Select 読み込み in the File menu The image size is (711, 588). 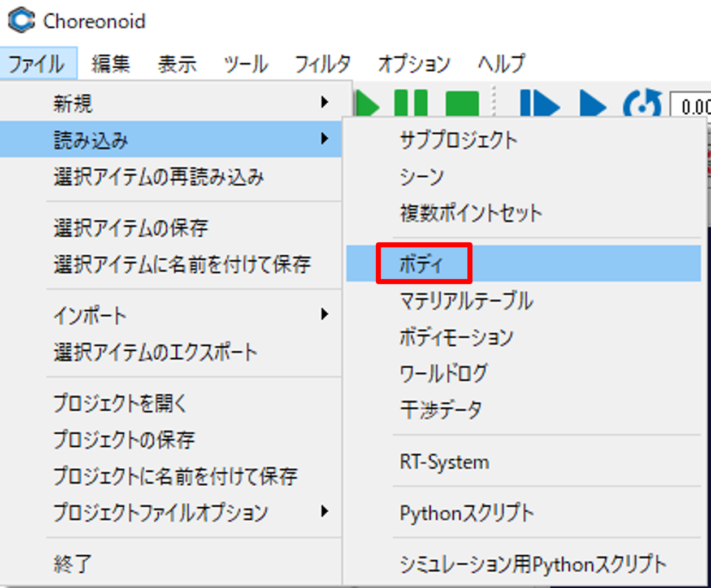(171, 139)
